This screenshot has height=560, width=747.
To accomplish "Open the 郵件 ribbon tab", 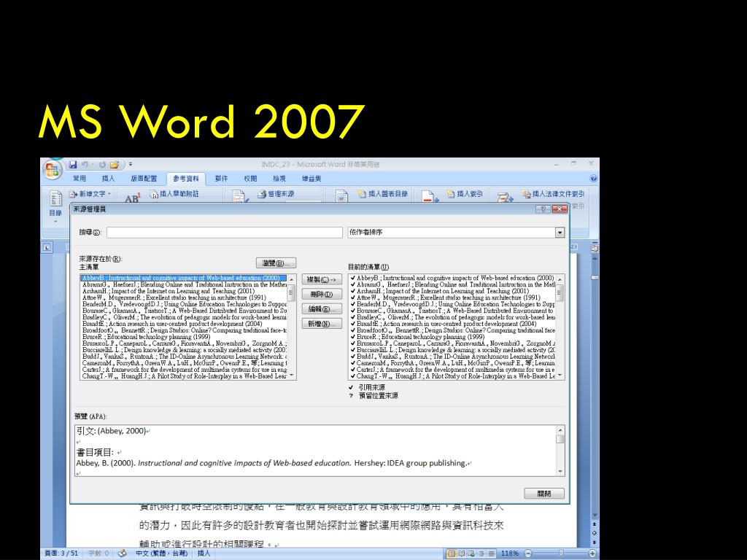I will pos(221,179).
